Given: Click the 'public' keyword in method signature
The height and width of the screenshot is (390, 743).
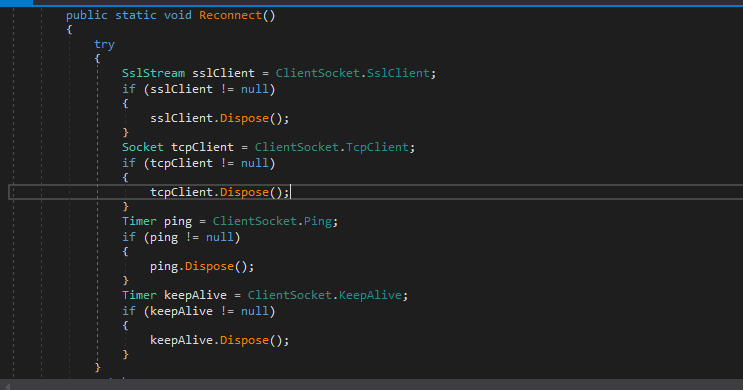Looking at the screenshot, I should coord(87,15).
